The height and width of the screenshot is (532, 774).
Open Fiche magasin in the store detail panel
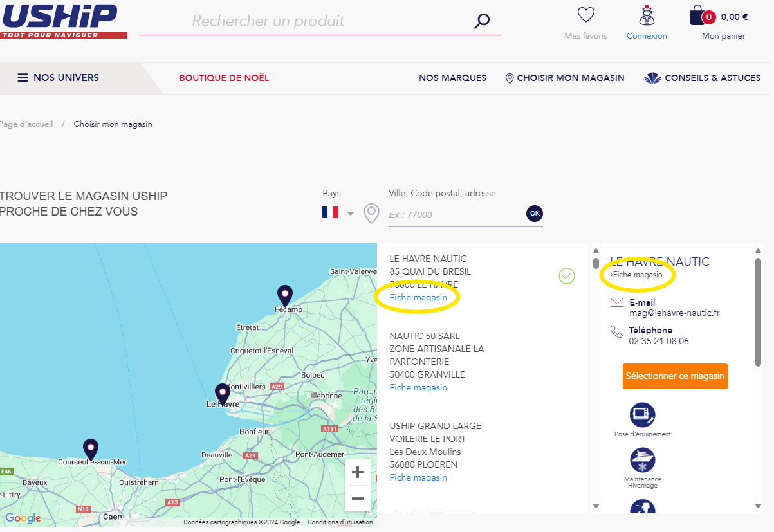(x=636, y=275)
